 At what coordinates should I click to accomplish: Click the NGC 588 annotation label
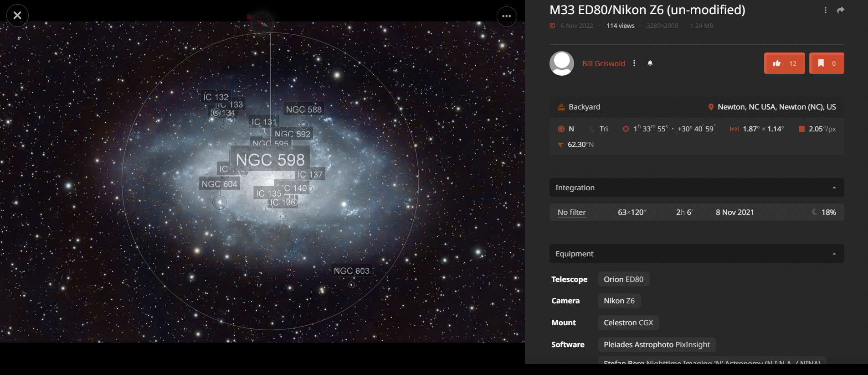[304, 109]
